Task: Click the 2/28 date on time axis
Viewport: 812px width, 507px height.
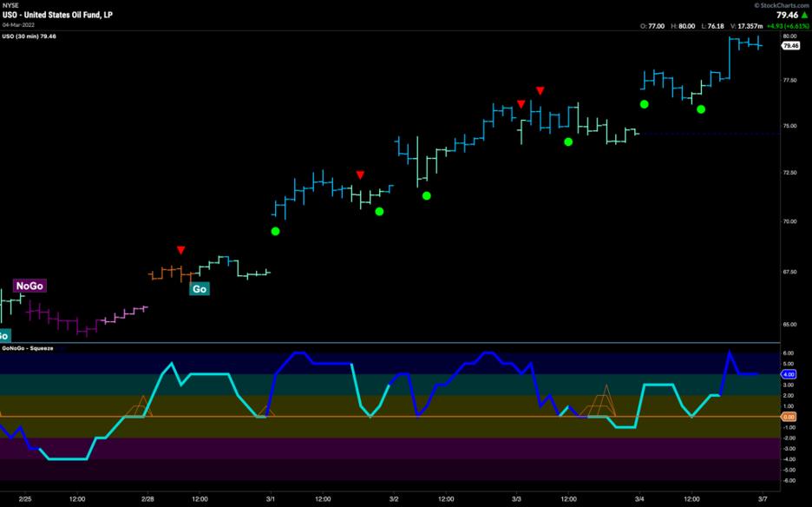Action: tap(147, 497)
